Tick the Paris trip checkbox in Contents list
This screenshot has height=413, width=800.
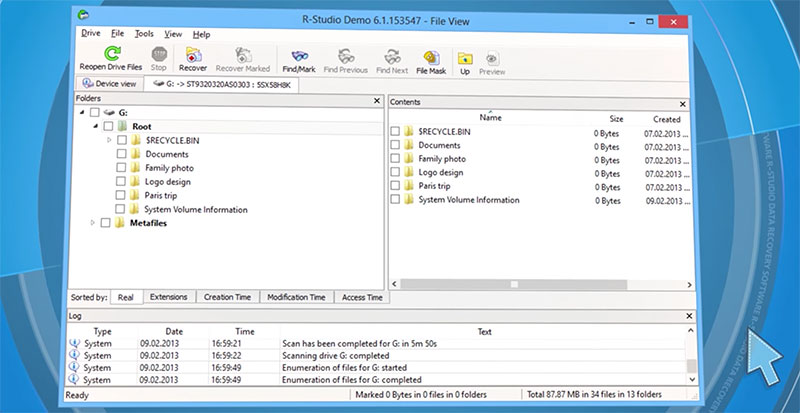tap(396, 186)
